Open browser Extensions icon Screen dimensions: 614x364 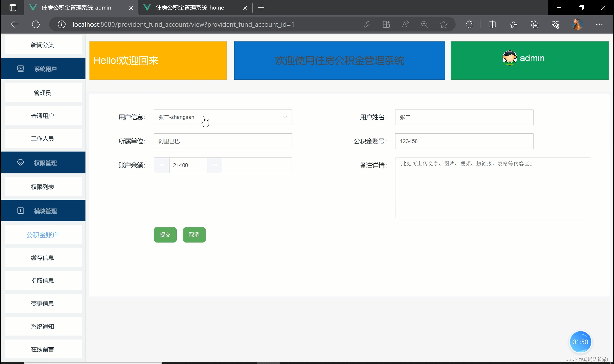click(469, 24)
